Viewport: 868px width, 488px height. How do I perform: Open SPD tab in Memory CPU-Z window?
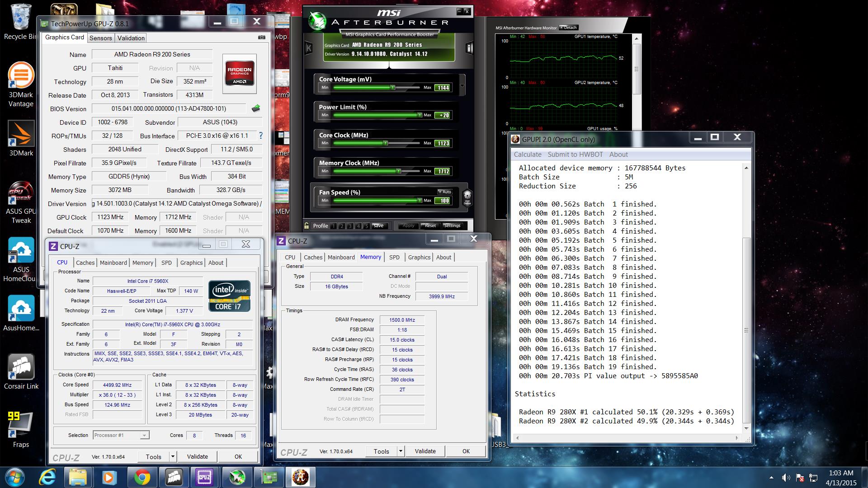coord(395,257)
